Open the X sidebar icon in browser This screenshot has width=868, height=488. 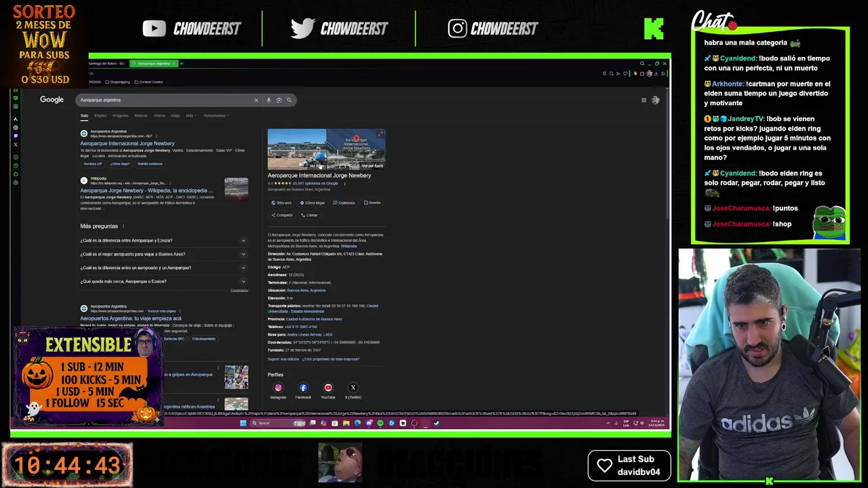pos(16,144)
